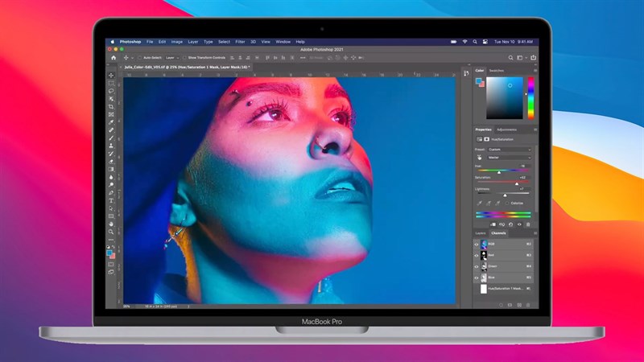The width and height of the screenshot is (644, 362).
Task: Open the Auto-Select Layer dropdown
Action: [x=171, y=58]
